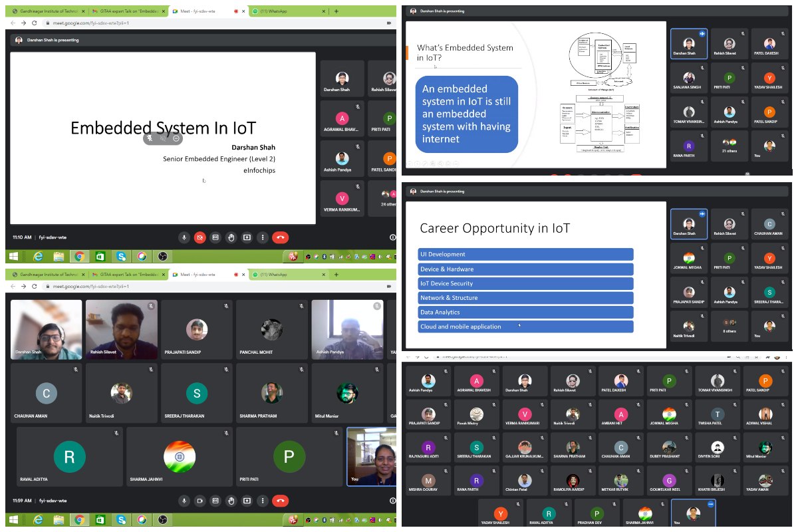
Task: Switch to (11) WhatsApp tab in title-slide window
Action: (288, 11)
